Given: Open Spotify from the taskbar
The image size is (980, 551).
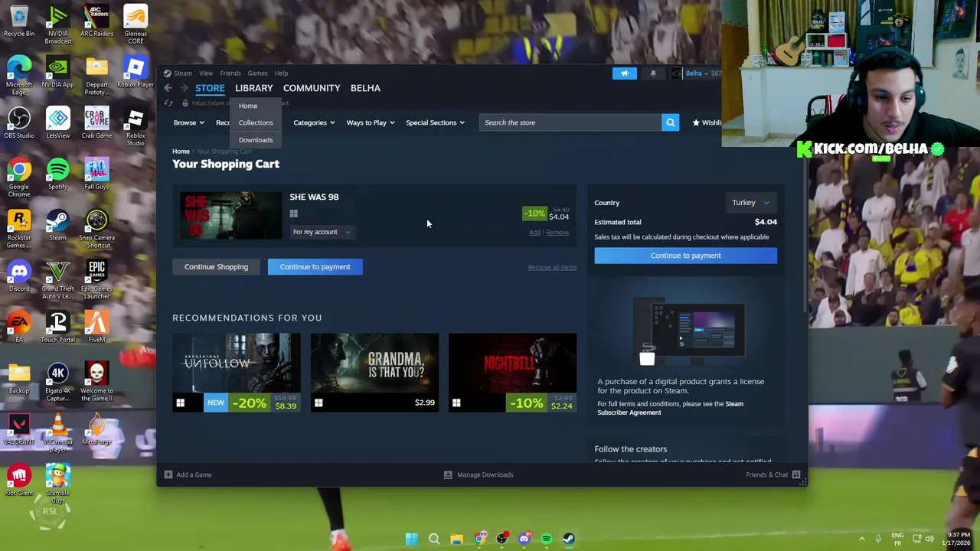Looking at the screenshot, I should (547, 539).
